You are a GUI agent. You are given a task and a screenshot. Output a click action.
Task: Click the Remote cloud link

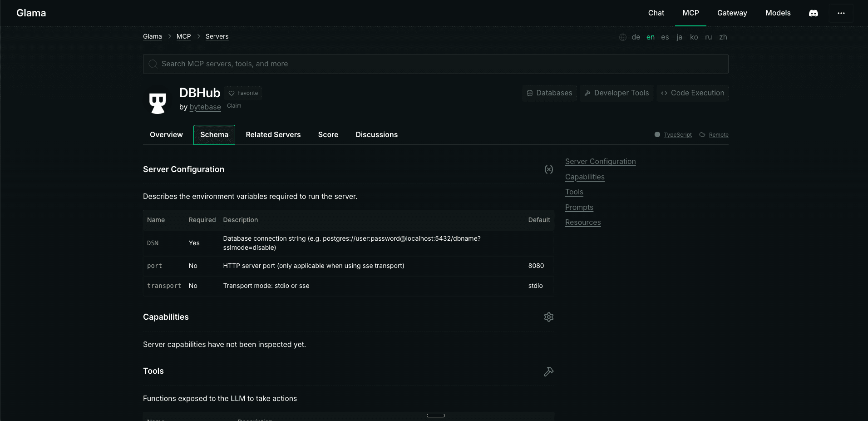click(x=718, y=135)
